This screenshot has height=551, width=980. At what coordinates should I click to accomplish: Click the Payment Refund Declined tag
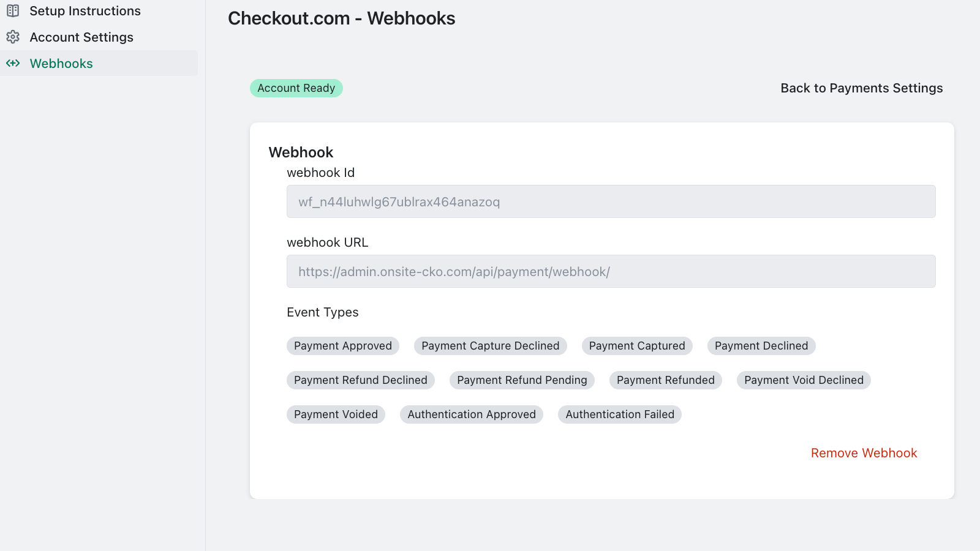(x=361, y=380)
